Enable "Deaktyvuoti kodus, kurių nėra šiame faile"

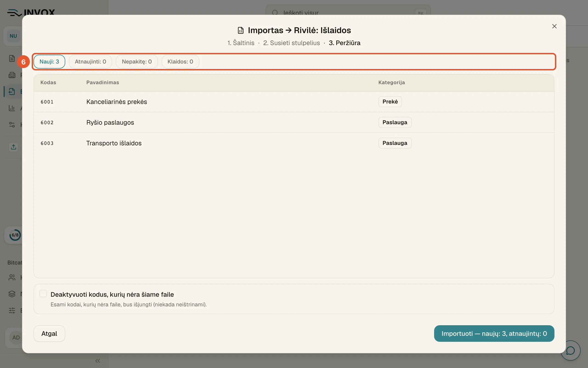coord(43,293)
